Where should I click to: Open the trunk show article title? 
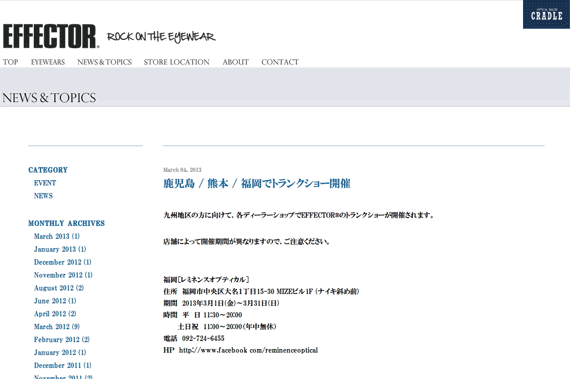tap(257, 184)
